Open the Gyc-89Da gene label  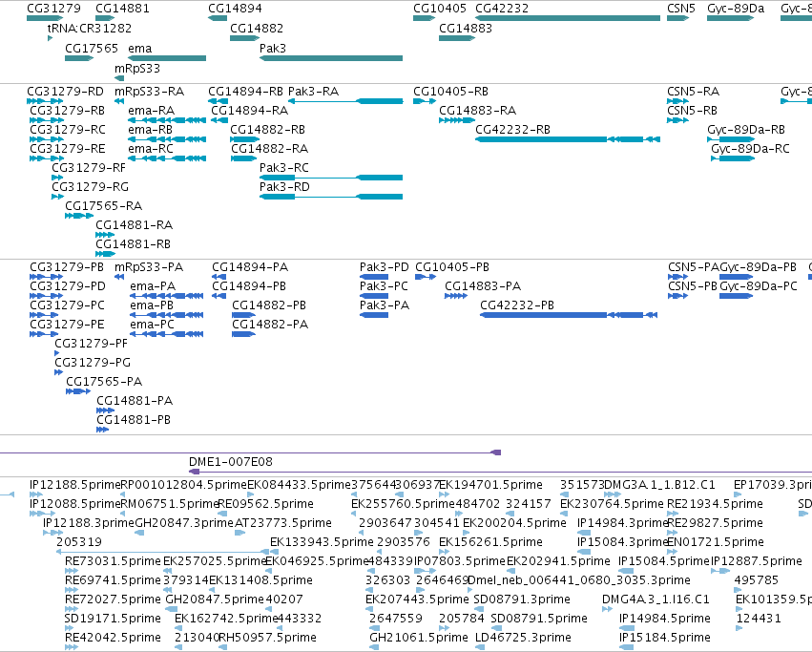(736, 9)
